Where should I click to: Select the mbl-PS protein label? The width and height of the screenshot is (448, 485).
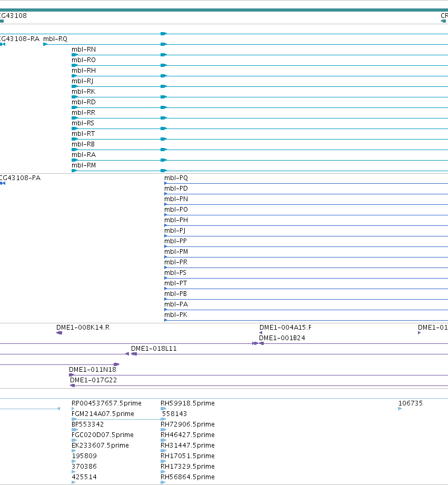pyautogui.click(x=175, y=272)
